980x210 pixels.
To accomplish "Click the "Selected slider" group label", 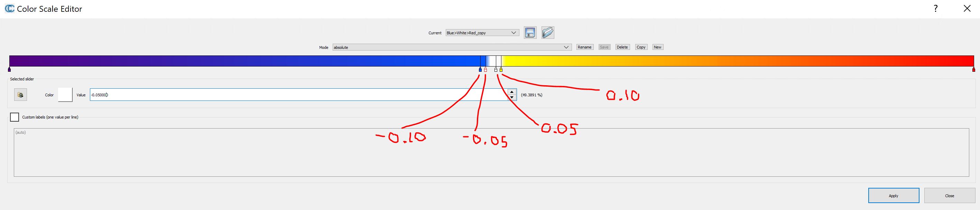I will (x=22, y=79).
